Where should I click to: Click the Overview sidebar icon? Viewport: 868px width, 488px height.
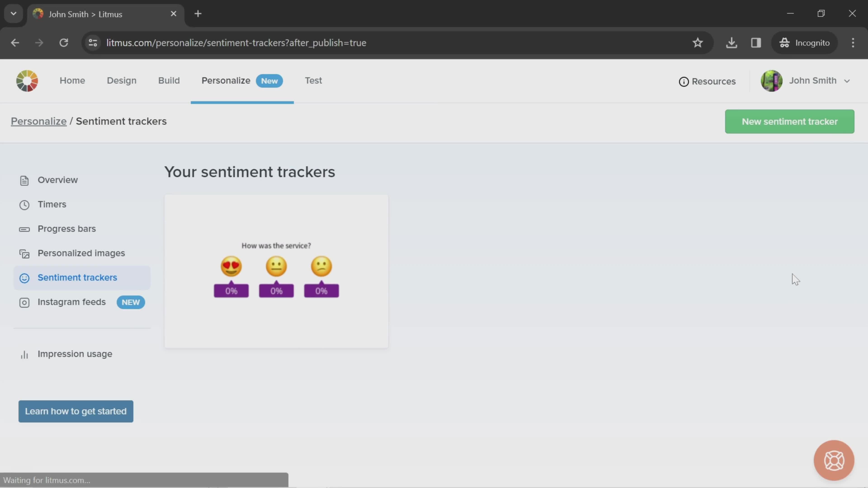(24, 180)
